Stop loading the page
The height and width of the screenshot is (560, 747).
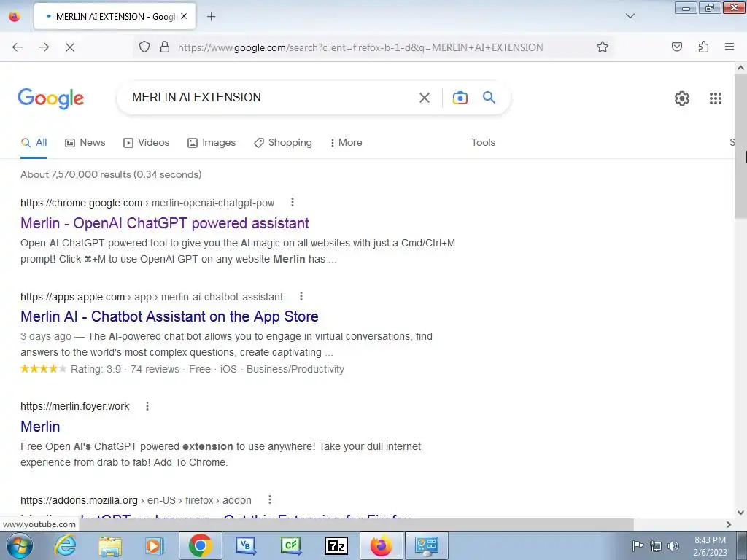coord(69,47)
